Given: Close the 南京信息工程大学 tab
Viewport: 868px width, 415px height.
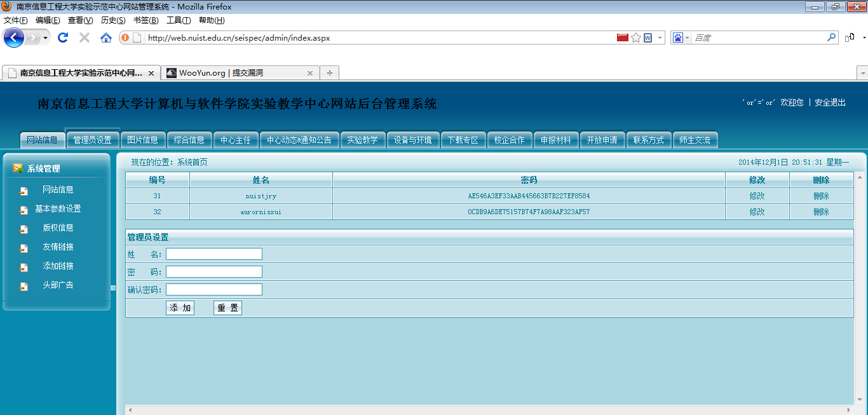Looking at the screenshot, I should point(151,73).
